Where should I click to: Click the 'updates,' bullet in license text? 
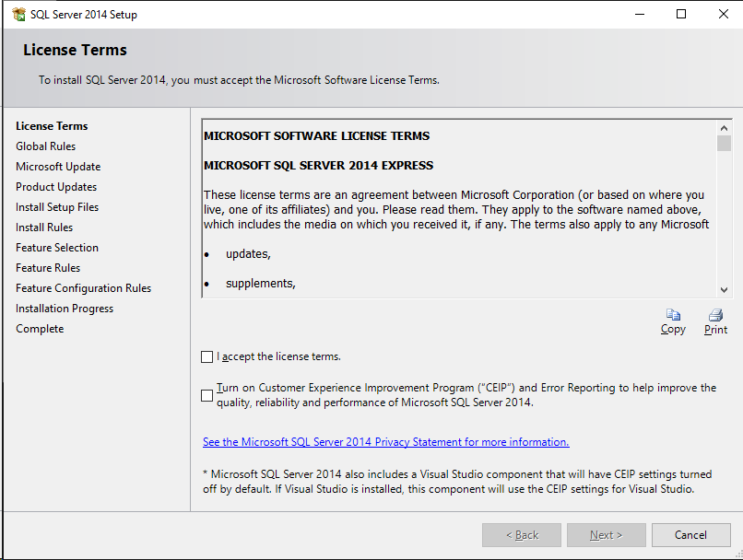click(x=248, y=254)
